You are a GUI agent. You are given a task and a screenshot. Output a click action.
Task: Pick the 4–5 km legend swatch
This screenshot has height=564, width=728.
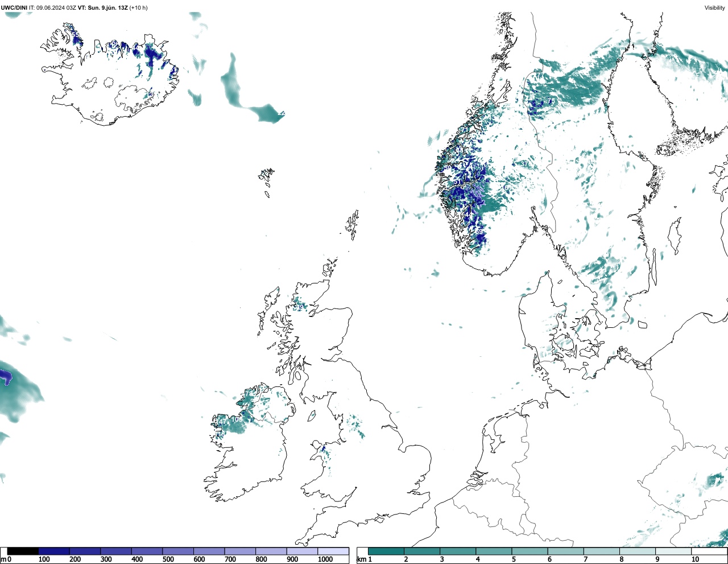click(x=494, y=551)
